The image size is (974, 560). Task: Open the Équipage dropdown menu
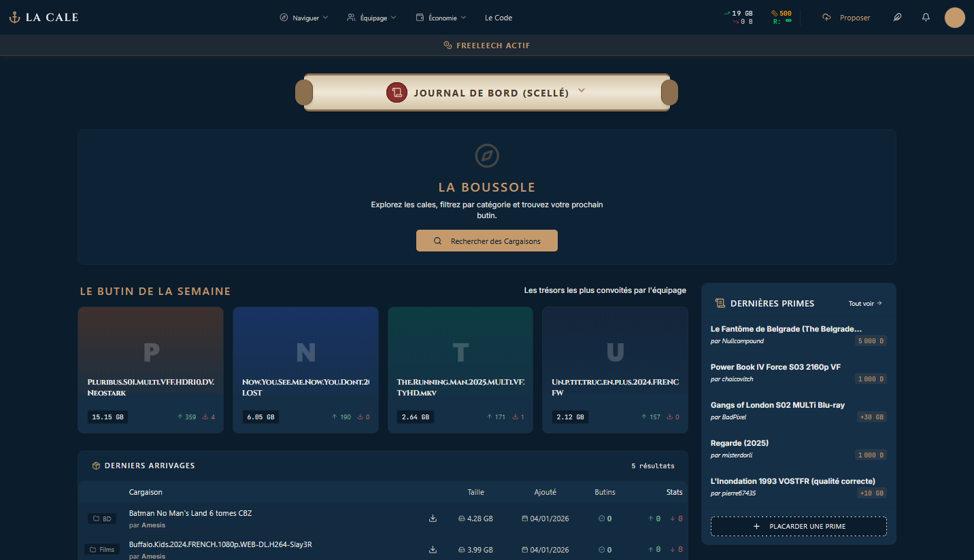[371, 18]
